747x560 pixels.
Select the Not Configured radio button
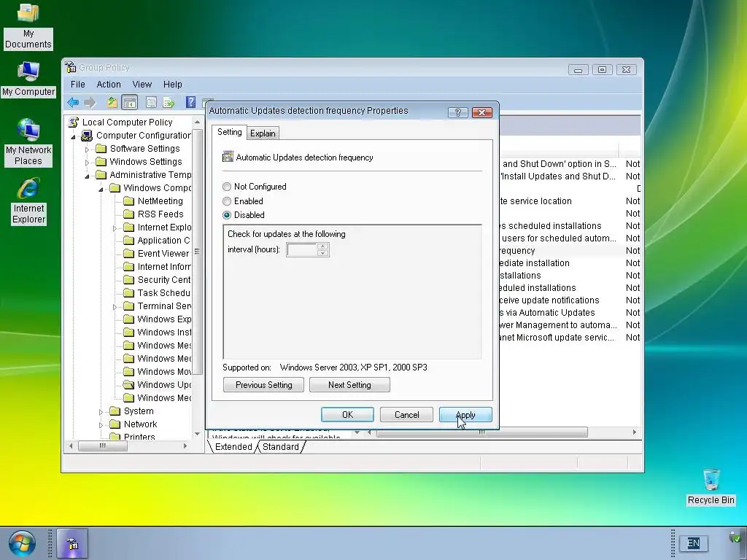(x=227, y=187)
